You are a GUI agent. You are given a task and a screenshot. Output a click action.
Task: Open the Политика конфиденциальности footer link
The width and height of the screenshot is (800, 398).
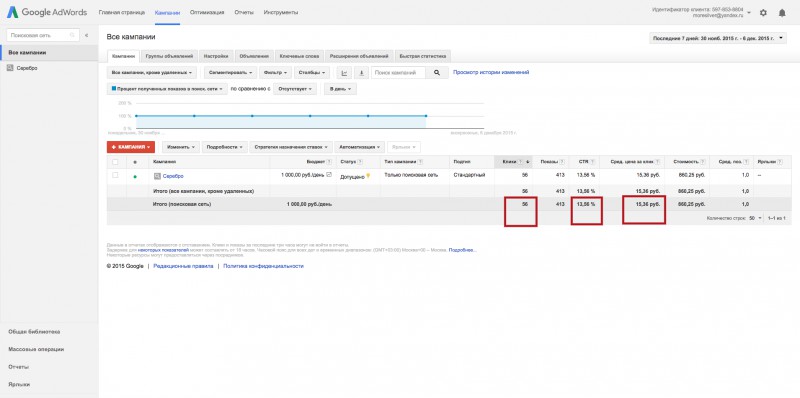tap(263, 266)
